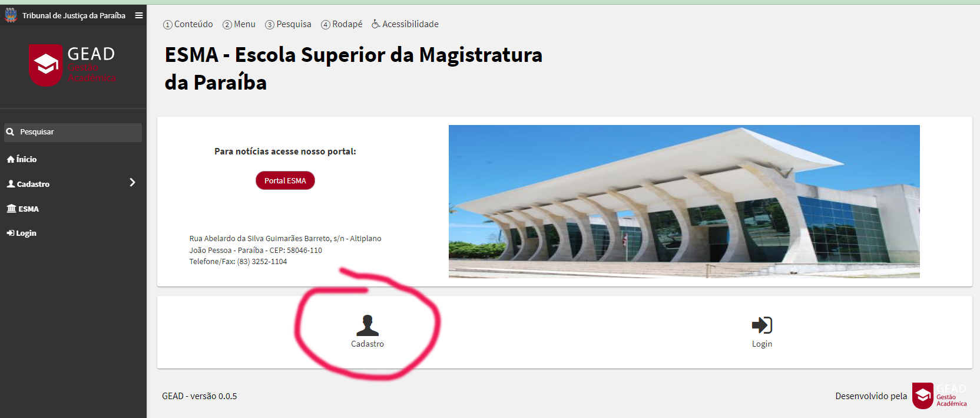Expand the Cadastro sidebar chevron
Screen dimensions: 980x418
point(133,183)
